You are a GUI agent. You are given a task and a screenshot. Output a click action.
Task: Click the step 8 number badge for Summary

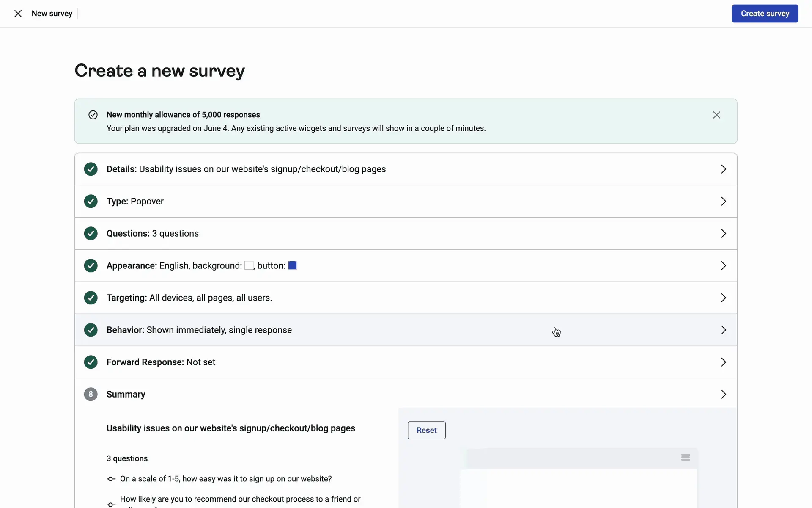tap(91, 394)
